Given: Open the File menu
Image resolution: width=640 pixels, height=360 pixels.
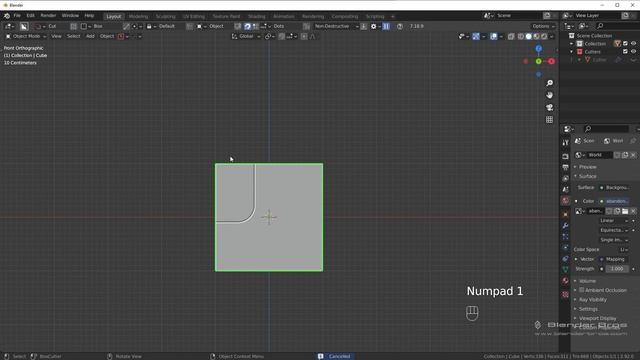Looking at the screenshot, I should [x=17, y=16].
